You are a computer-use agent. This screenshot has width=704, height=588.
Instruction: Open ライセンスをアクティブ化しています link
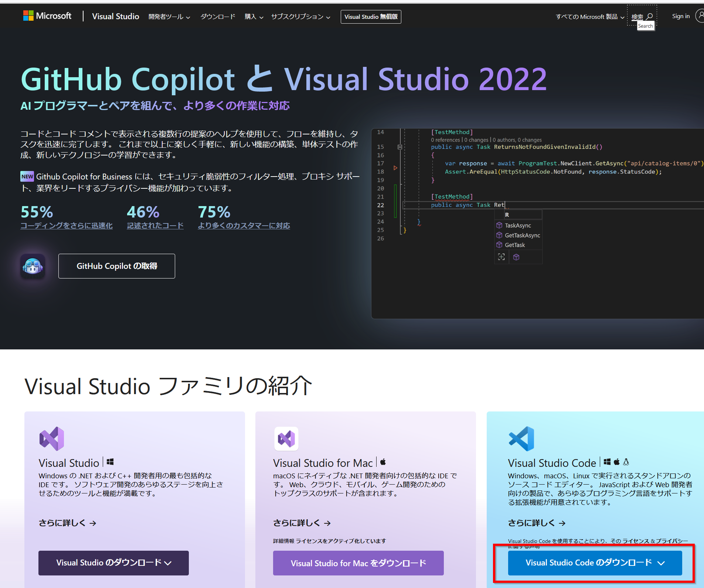pos(341,541)
